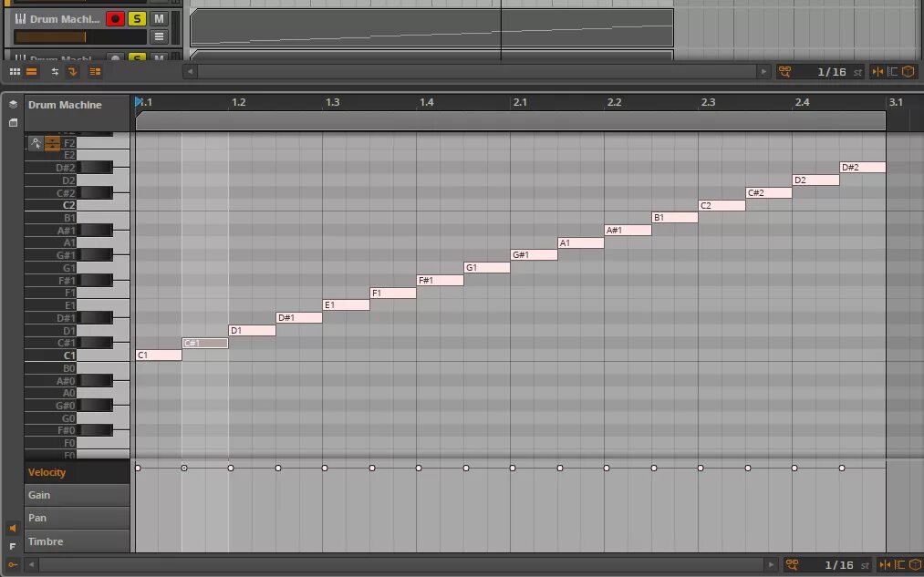Toggle the orange fold-keys icon near F2
The width and height of the screenshot is (924, 577).
(52, 143)
